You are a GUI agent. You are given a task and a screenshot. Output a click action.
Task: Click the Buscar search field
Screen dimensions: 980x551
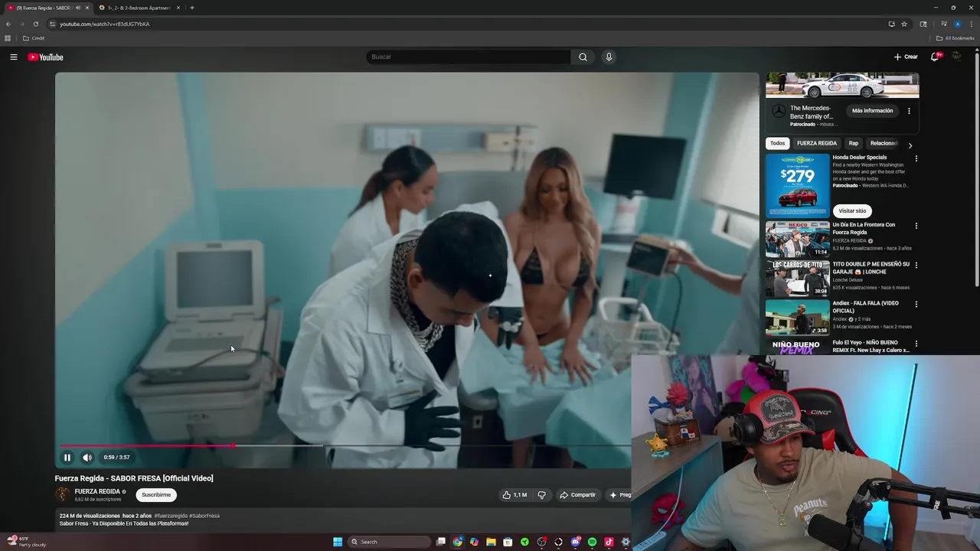(469, 57)
